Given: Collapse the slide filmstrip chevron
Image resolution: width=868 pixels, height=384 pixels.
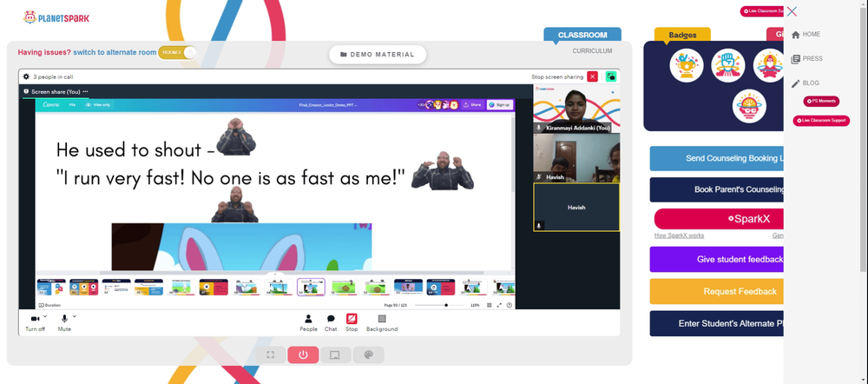Looking at the screenshot, I should [x=275, y=274].
